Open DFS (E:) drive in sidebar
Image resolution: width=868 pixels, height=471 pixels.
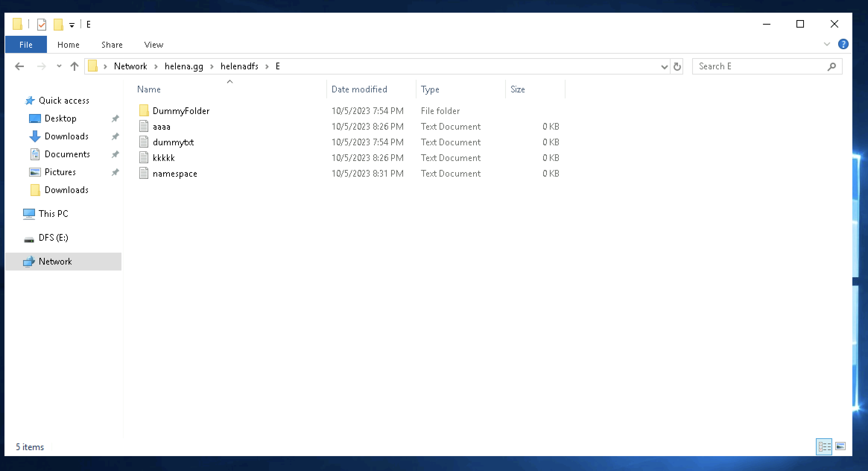click(53, 238)
